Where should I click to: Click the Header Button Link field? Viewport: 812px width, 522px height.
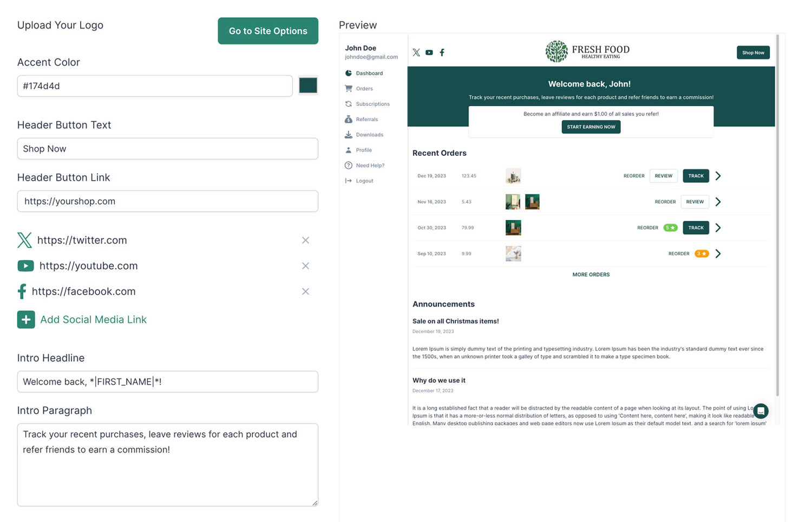click(168, 201)
